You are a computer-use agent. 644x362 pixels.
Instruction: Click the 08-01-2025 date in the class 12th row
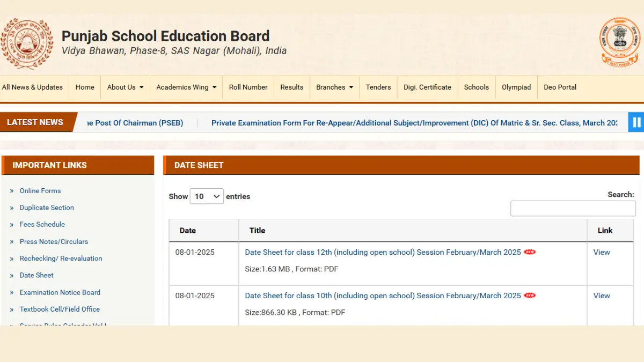pos(195,252)
